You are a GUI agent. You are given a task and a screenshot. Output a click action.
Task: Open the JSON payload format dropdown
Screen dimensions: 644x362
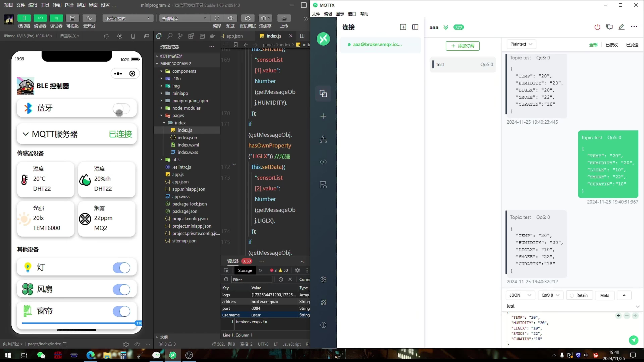[x=520, y=295]
